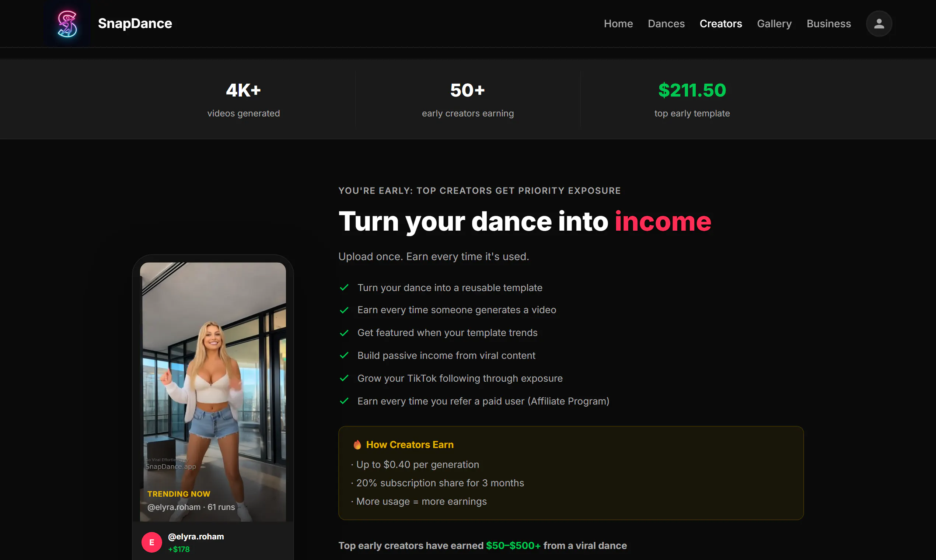Open the Gallery section

pyautogui.click(x=774, y=24)
